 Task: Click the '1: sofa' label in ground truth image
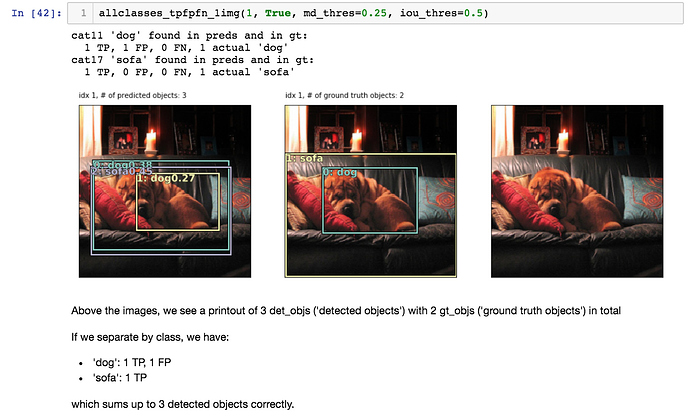pyautogui.click(x=305, y=158)
